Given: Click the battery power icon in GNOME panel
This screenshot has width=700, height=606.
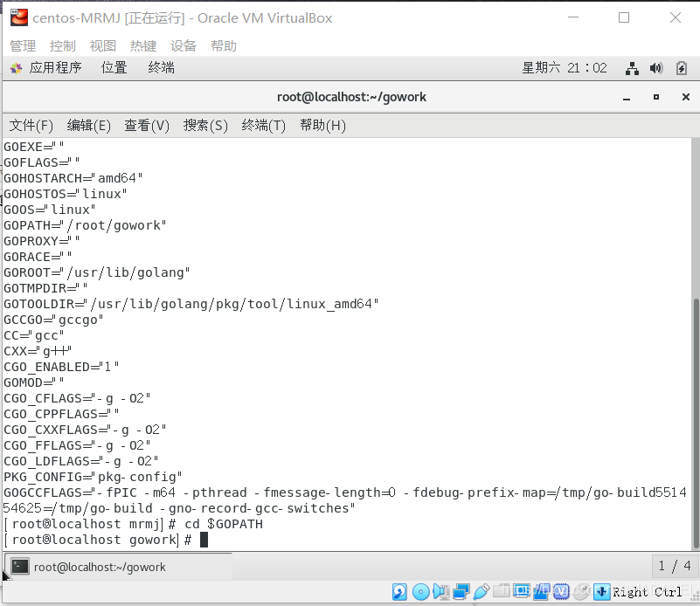Looking at the screenshot, I should pyautogui.click(x=682, y=68).
